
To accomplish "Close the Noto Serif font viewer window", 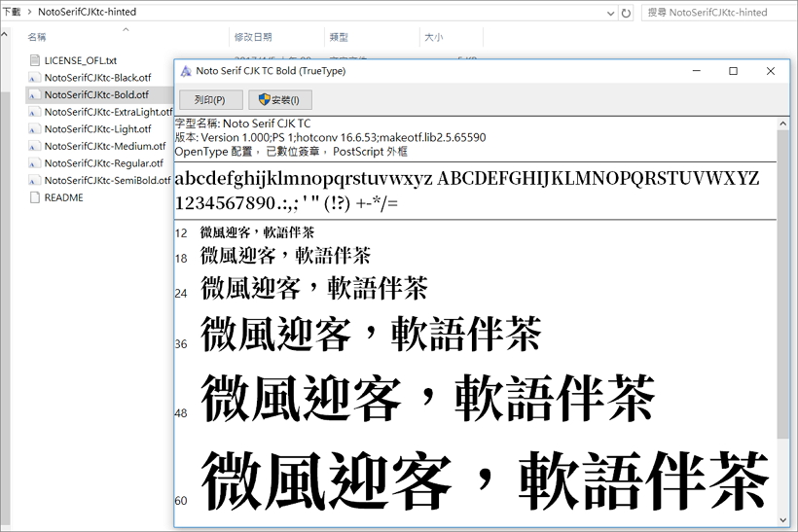I will click(x=771, y=71).
